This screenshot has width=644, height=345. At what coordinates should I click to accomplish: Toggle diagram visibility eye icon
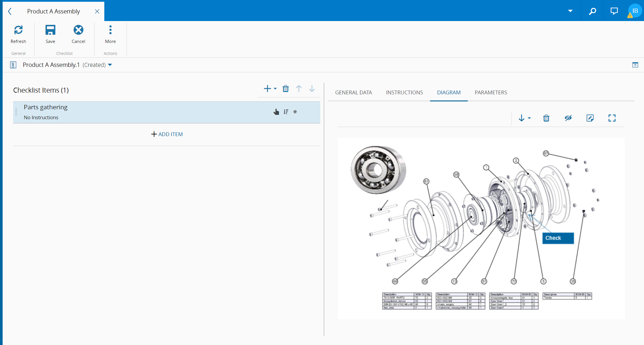[x=568, y=118]
